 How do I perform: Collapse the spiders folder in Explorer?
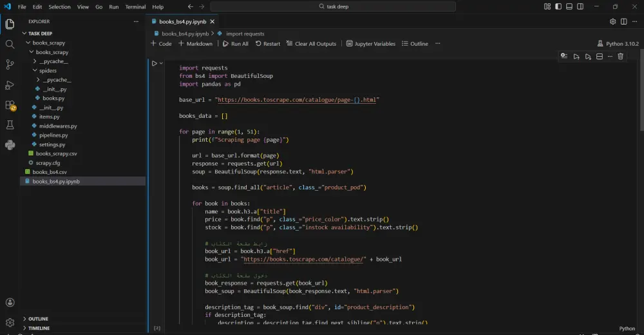tap(48, 71)
